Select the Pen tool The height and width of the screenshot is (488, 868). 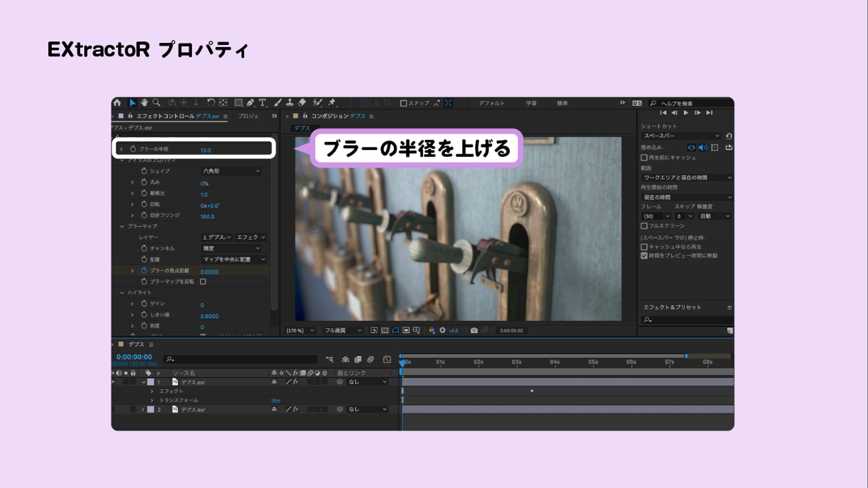coord(250,103)
